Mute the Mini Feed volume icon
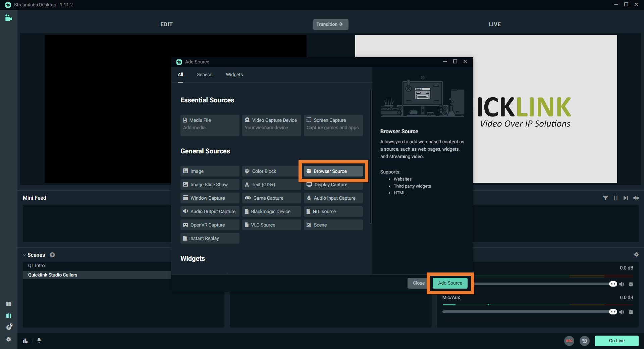 [x=636, y=198]
